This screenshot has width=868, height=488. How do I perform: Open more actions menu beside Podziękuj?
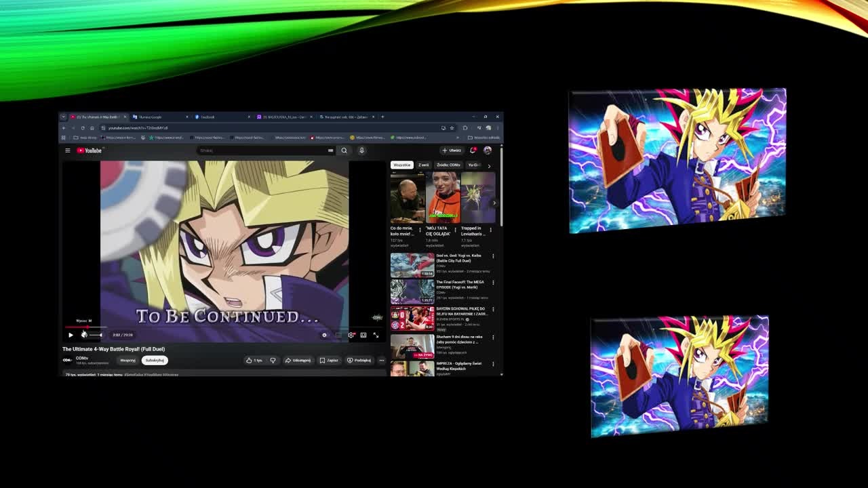[382, 361]
